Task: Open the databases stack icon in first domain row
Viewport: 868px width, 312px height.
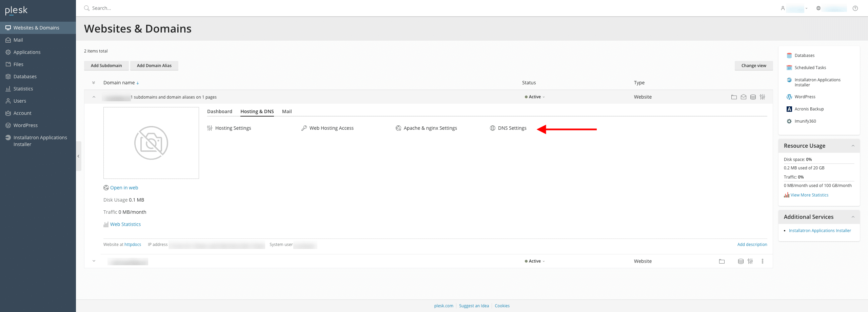Action: (x=753, y=97)
